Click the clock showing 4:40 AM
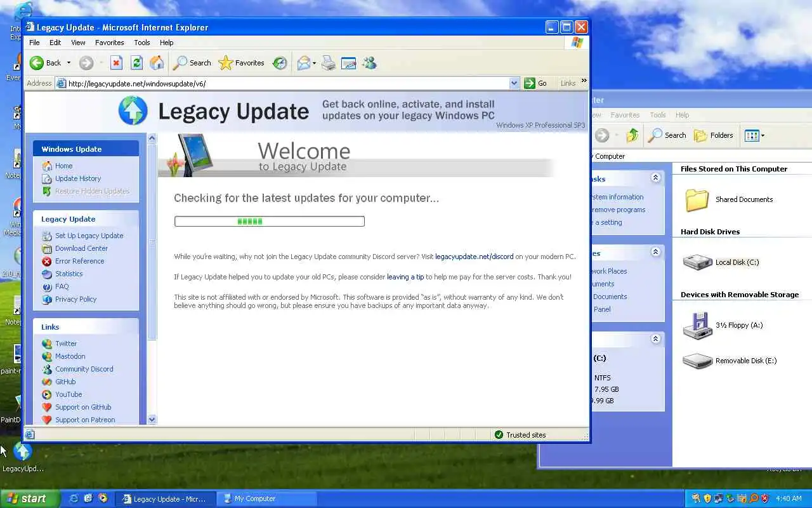Image resolution: width=812 pixels, height=508 pixels. coord(789,498)
